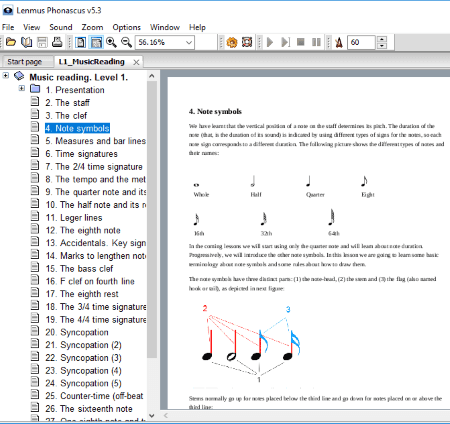
Task: Open lesson 18. The 3/4 time signature
Action: 96,307
